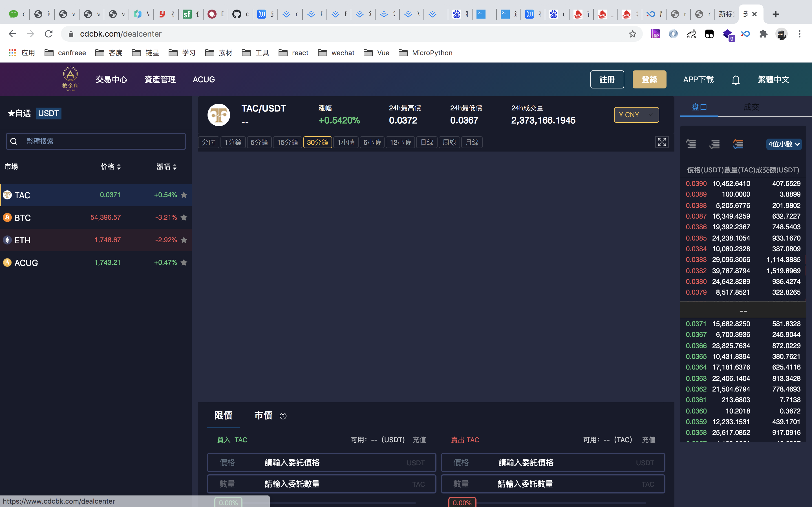This screenshot has height=507, width=812.
Task: Click 充值 next to available USDT
Action: coord(419,440)
